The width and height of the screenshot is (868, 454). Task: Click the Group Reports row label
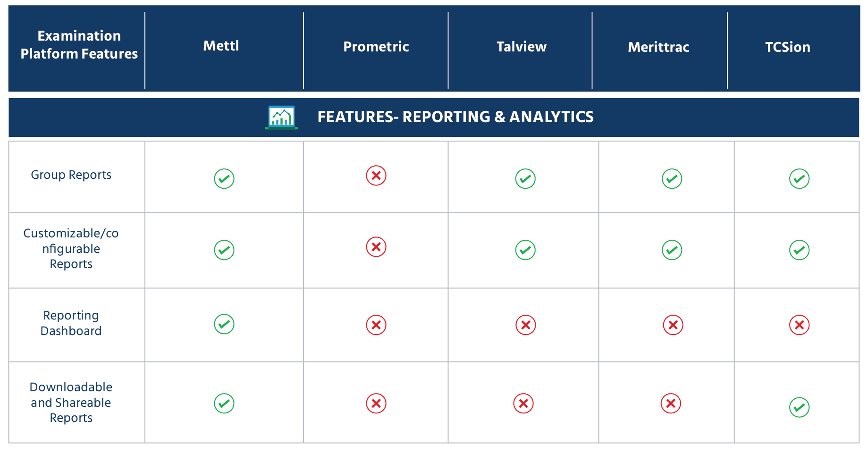[x=71, y=175]
